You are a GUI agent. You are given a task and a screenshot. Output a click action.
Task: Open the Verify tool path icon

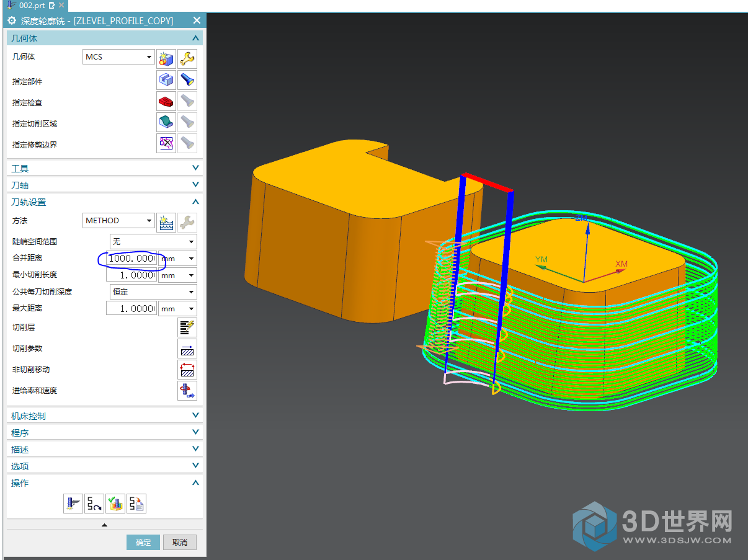point(115,504)
